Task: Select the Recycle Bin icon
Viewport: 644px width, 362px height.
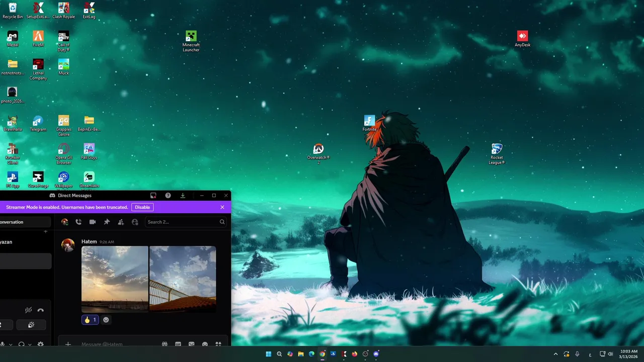Action: tap(13, 11)
